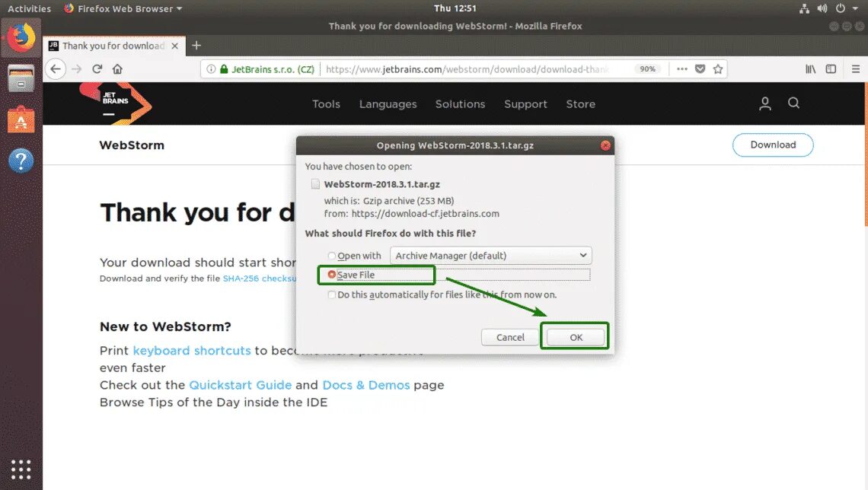868x490 pixels.
Task: Click the WebStorm product heading
Action: (132, 145)
